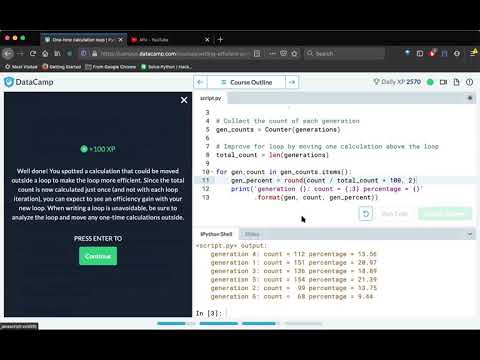The height and width of the screenshot is (360, 480).
Task: Open Solve Python HackerRank bookmark
Action: (166, 67)
